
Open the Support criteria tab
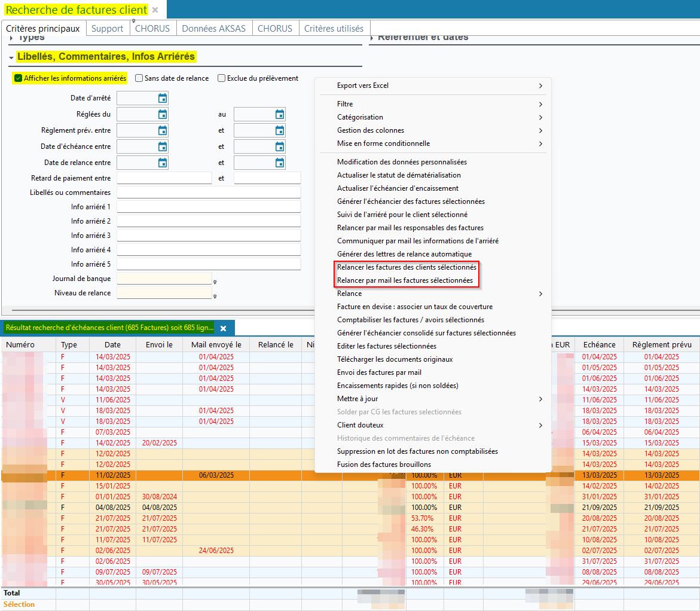(107, 28)
